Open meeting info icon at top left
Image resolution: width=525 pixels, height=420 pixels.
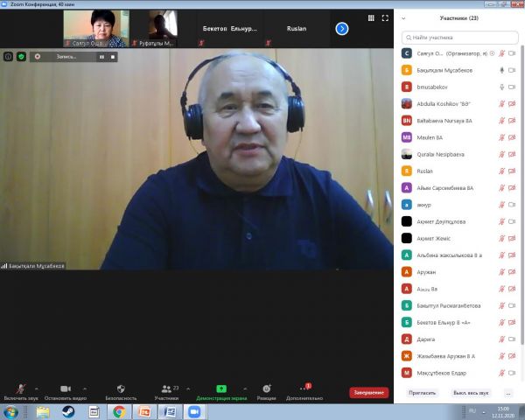9,56
